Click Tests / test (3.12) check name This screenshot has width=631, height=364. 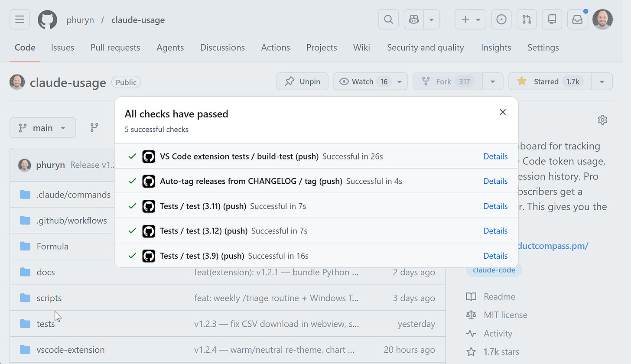[204, 231]
